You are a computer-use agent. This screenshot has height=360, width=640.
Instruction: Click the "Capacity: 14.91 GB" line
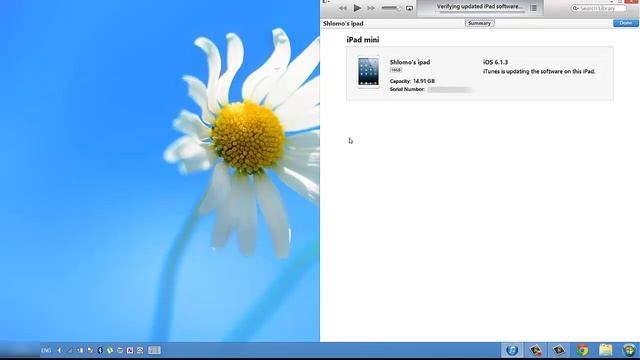(x=412, y=81)
